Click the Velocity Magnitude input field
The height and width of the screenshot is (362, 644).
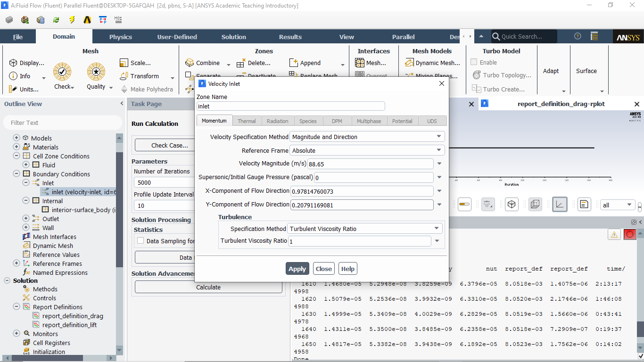[x=370, y=164]
